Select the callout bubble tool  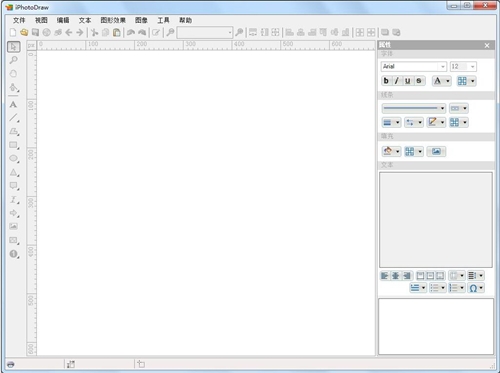point(14,186)
